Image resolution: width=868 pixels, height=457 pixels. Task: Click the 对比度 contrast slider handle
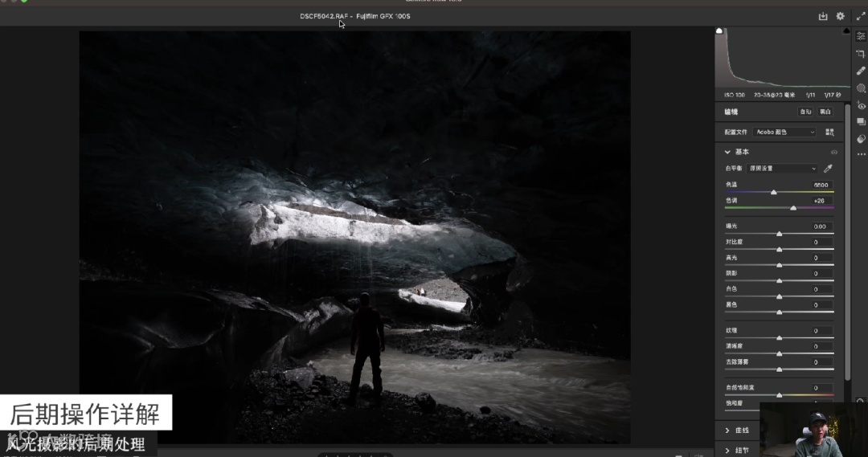[780, 250]
